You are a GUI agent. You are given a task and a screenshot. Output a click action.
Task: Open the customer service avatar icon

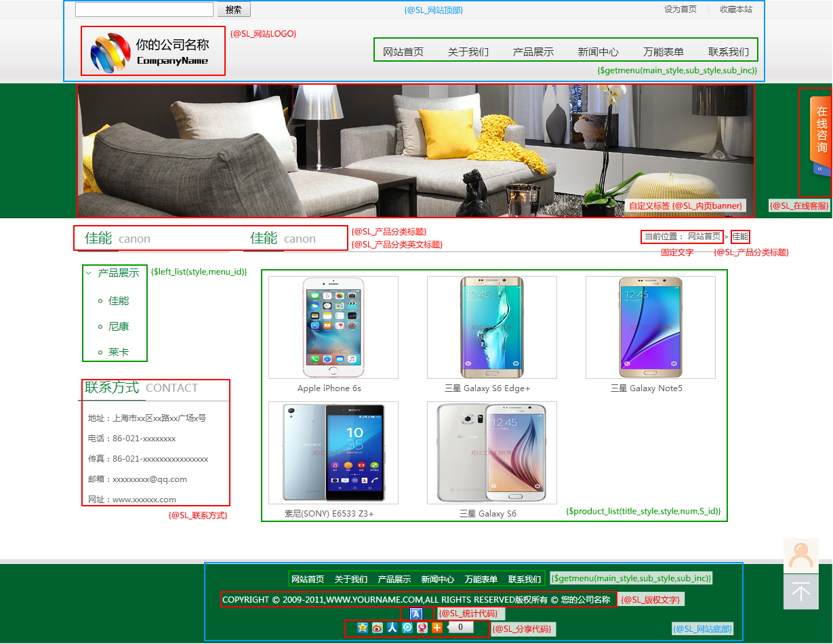pos(800,556)
